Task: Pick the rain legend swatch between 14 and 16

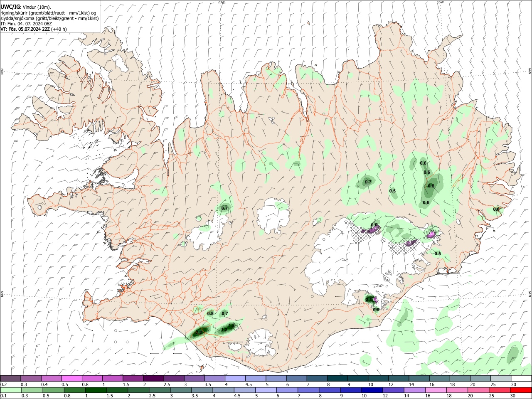Action: (x=414, y=390)
